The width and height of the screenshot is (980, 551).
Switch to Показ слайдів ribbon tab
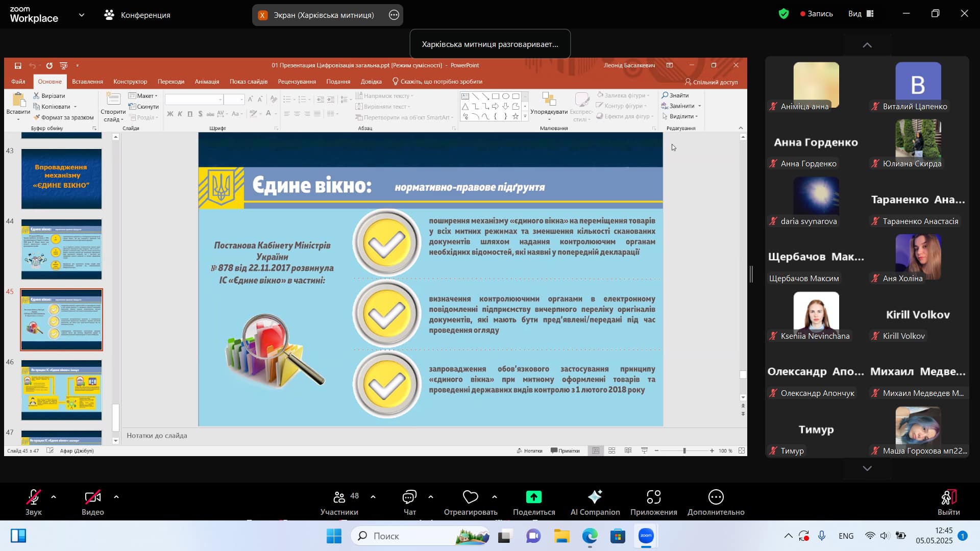[249, 82]
